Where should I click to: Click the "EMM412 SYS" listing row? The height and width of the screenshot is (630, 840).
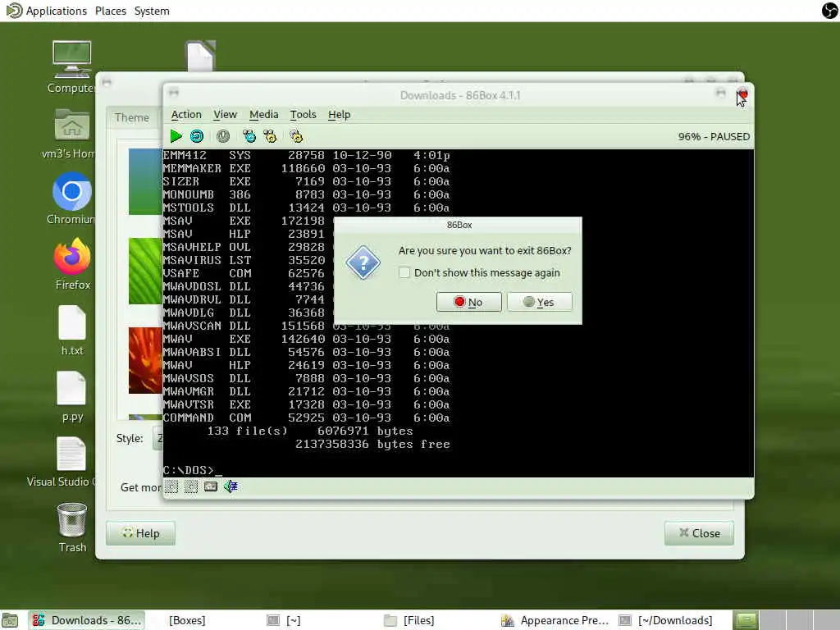(306, 155)
